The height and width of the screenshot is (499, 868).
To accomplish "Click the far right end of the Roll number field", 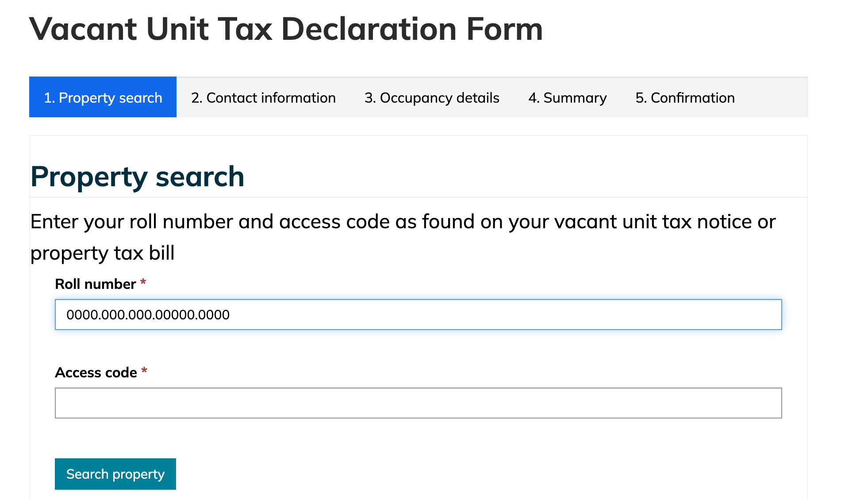I will tap(770, 315).
